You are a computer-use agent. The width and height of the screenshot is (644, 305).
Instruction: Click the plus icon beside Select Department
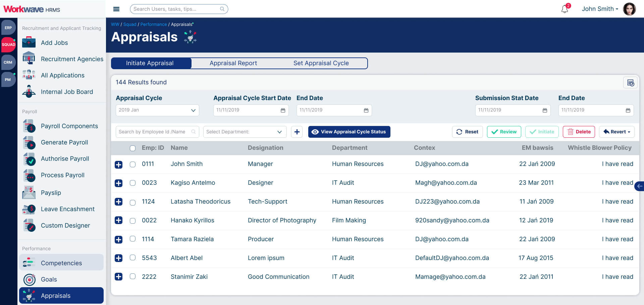(x=297, y=132)
